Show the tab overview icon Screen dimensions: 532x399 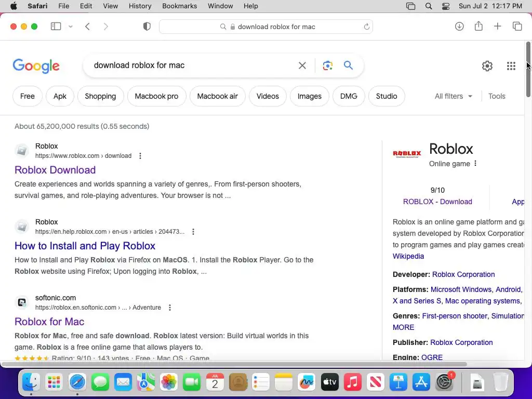coord(517,26)
